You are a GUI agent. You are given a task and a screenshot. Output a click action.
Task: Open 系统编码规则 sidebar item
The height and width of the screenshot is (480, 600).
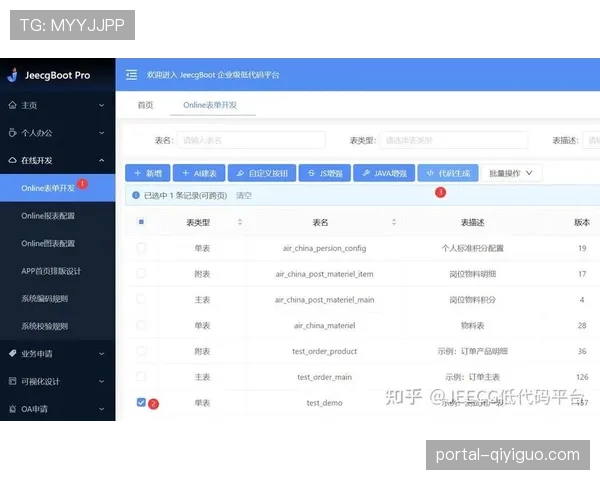coord(57,299)
